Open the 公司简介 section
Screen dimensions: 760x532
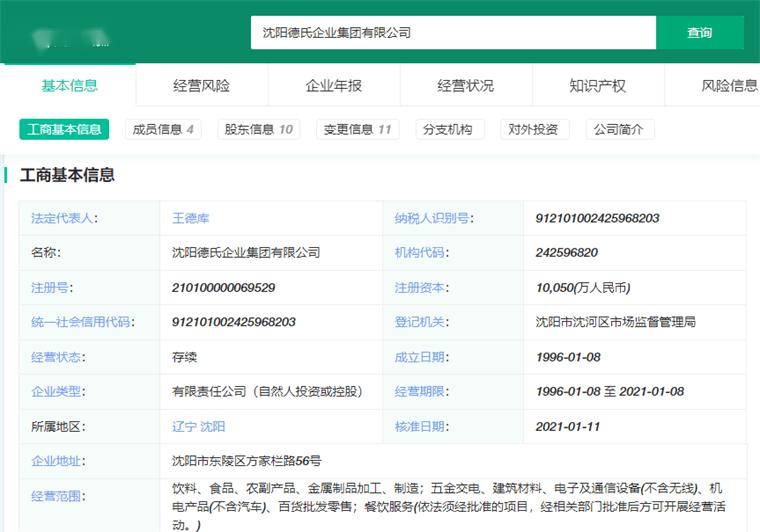[620, 129]
